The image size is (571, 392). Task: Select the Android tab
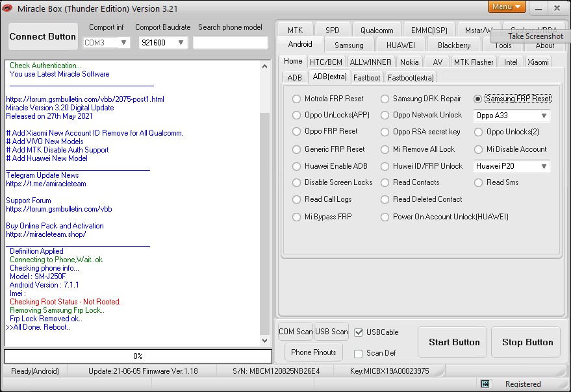click(x=300, y=44)
